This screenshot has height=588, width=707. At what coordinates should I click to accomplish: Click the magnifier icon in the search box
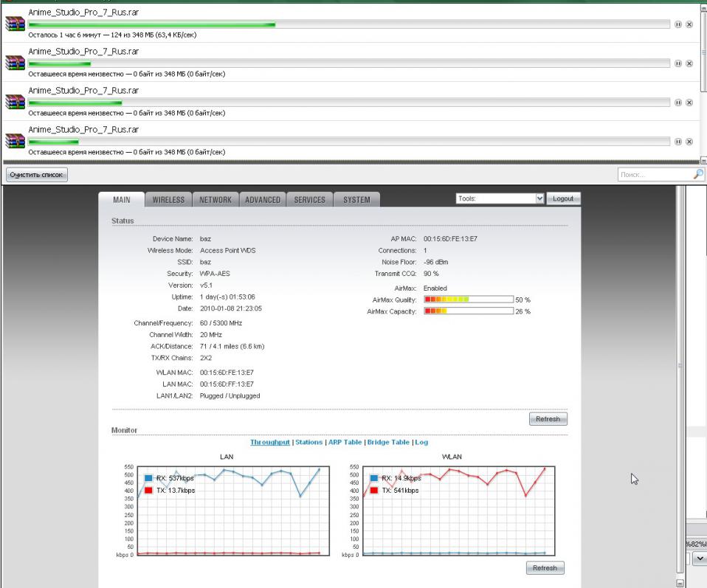pyautogui.click(x=698, y=175)
